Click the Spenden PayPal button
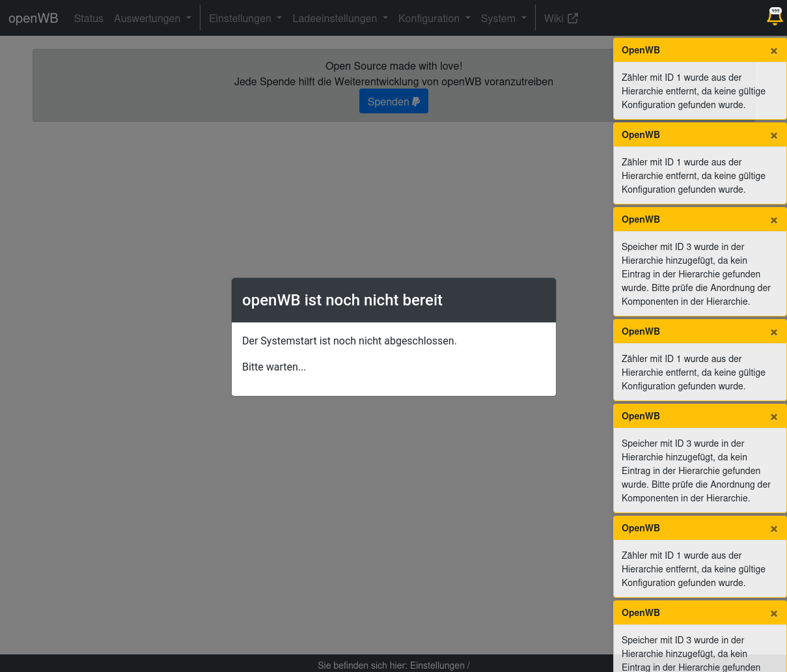The height and width of the screenshot is (672, 787). point(394,101)
